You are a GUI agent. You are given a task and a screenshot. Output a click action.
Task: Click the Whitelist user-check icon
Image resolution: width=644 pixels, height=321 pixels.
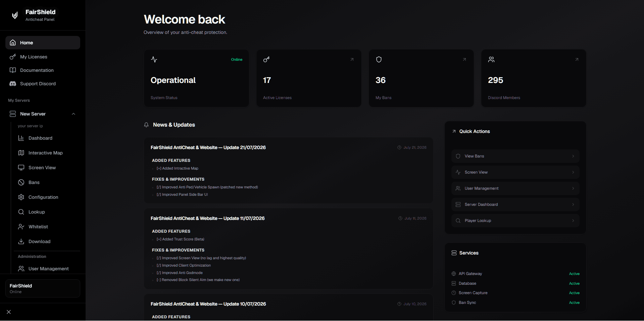point(21,227)
